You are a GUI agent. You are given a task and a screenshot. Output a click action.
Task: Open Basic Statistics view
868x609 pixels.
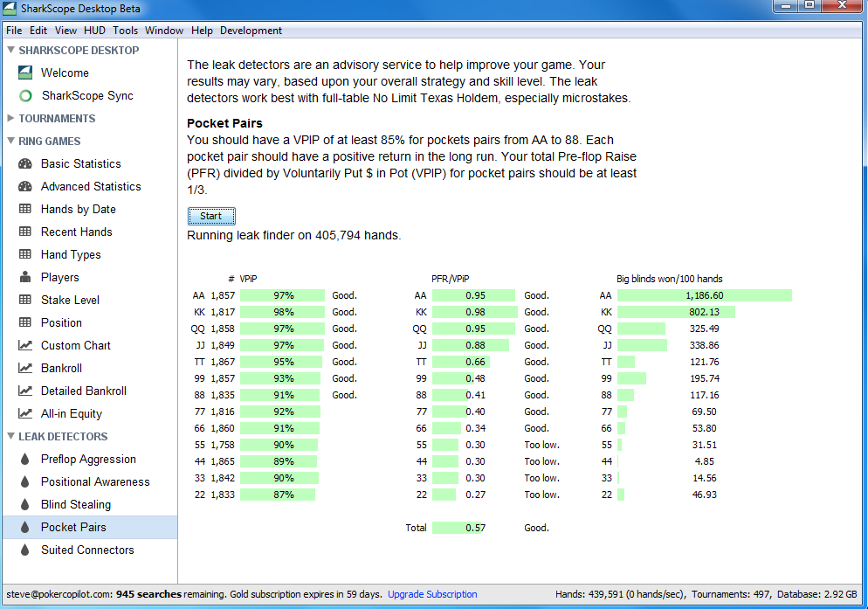click(81, 163)
